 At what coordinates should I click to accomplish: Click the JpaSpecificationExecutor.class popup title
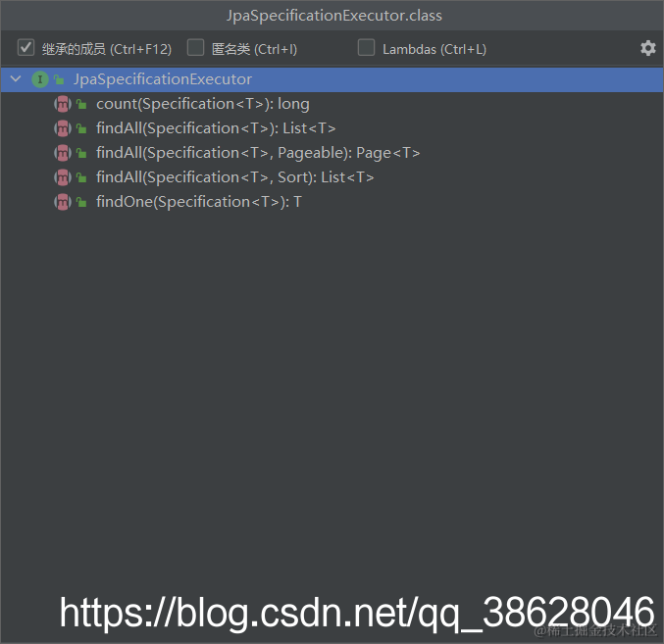pos(334,16)
